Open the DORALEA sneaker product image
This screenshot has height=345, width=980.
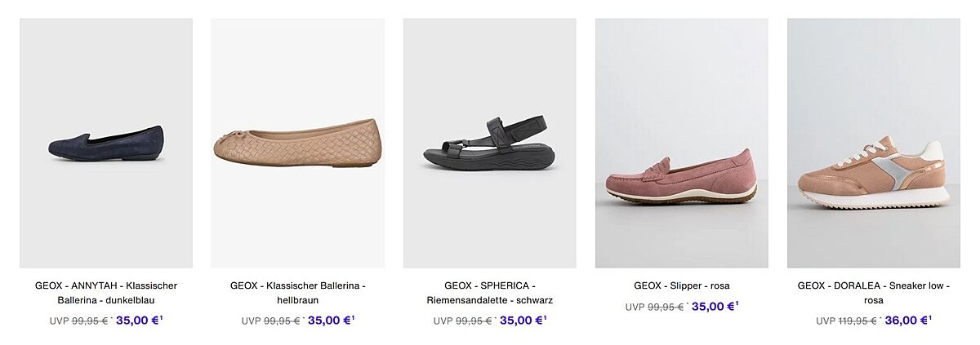(873, 144)
